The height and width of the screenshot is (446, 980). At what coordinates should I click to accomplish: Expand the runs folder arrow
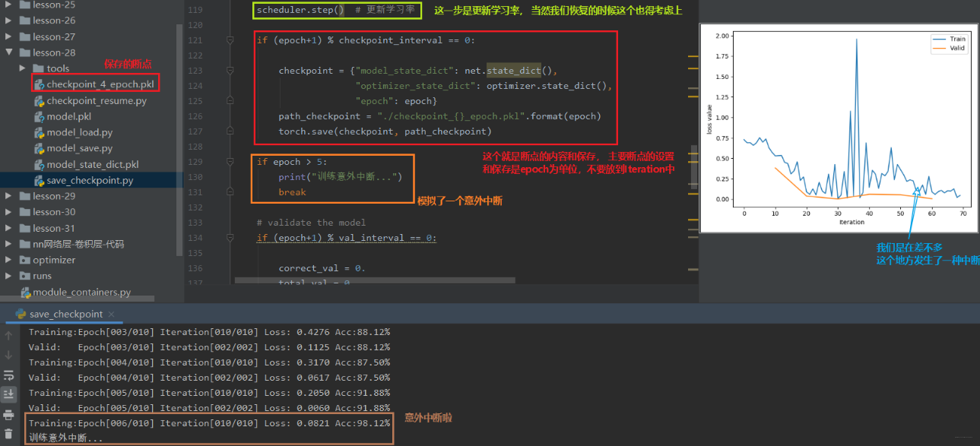point(8,276)
